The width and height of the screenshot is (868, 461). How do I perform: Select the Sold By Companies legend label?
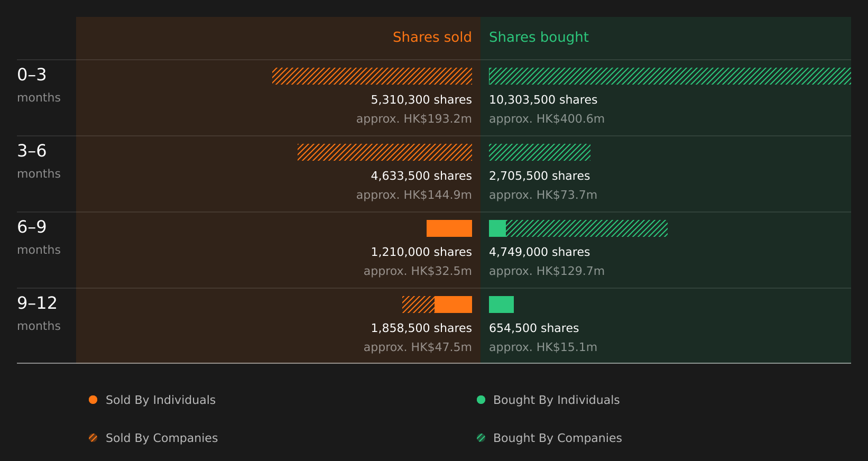point(162,438)
